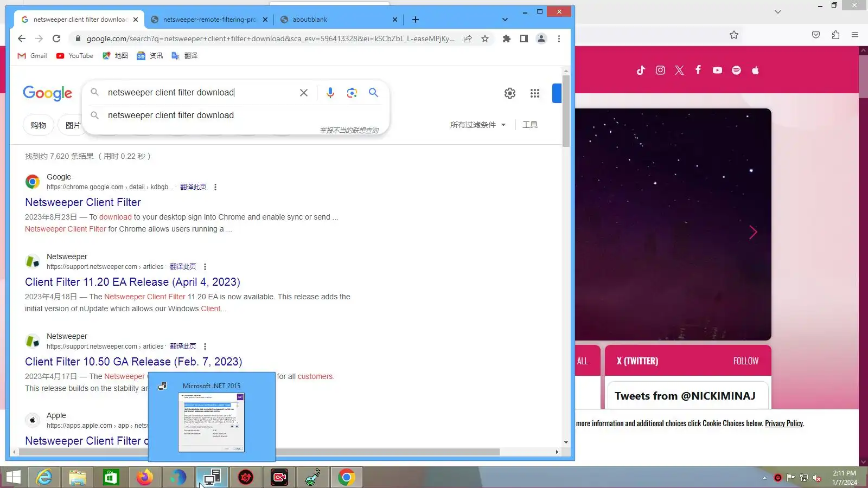Open more options for Client Filter 10.50 result

click(x=205, y=346)
